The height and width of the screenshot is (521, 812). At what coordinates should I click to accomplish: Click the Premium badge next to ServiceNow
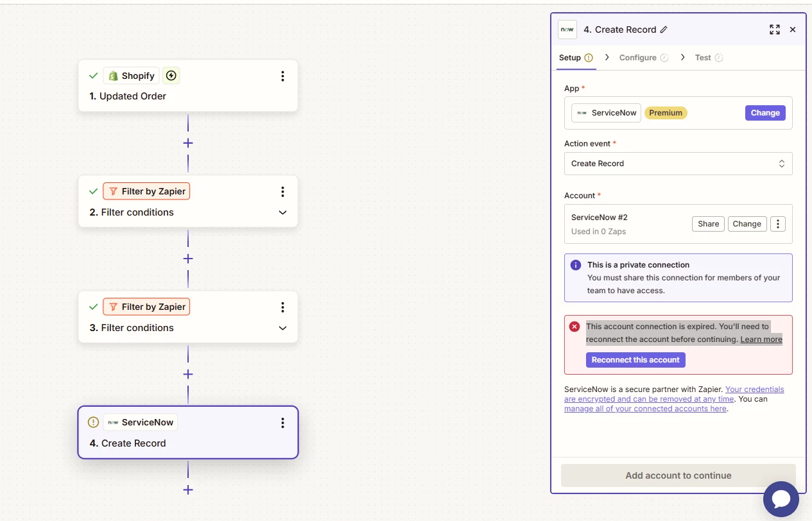tap(666, 113)
